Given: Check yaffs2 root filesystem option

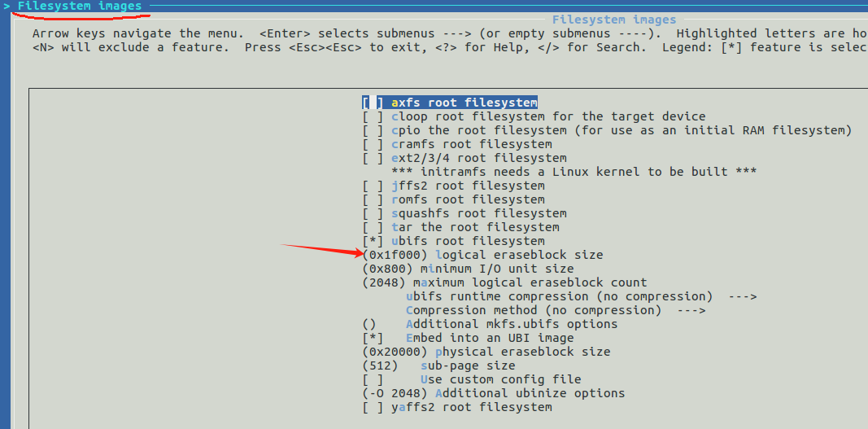Looking at the screenshot, I should coord(373,407).
